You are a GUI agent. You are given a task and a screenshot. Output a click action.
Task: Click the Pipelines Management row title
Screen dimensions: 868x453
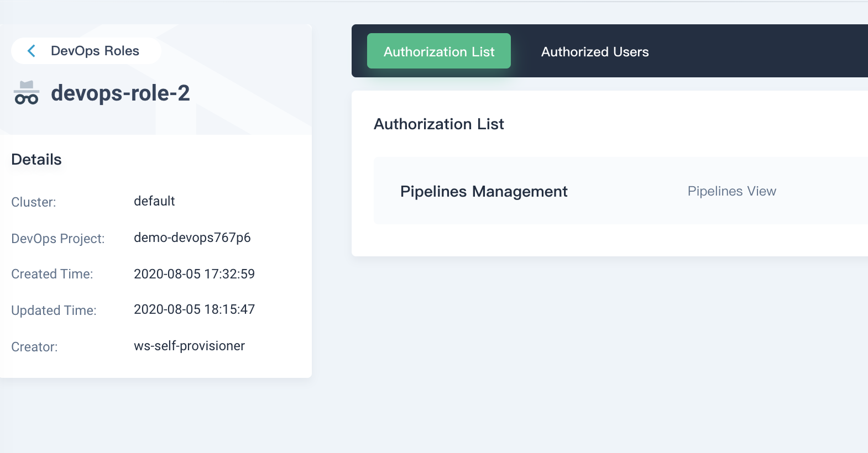point(484,191)
